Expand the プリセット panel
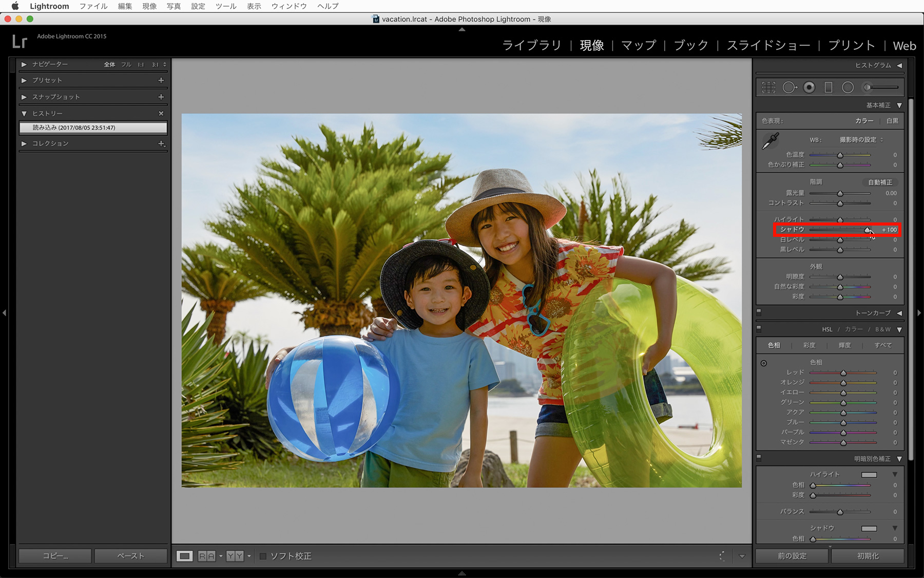This screenshot has height=578, width=924. tap(24, 80)
